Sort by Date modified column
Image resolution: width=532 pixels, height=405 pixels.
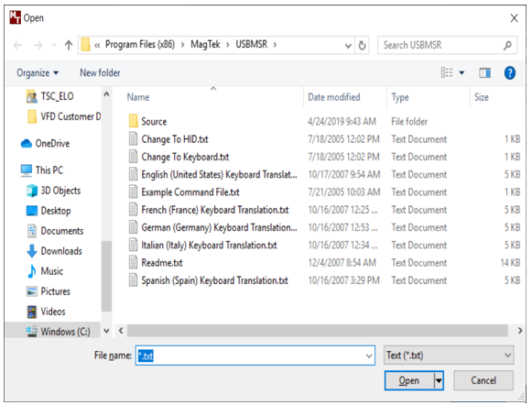(334, 97)
